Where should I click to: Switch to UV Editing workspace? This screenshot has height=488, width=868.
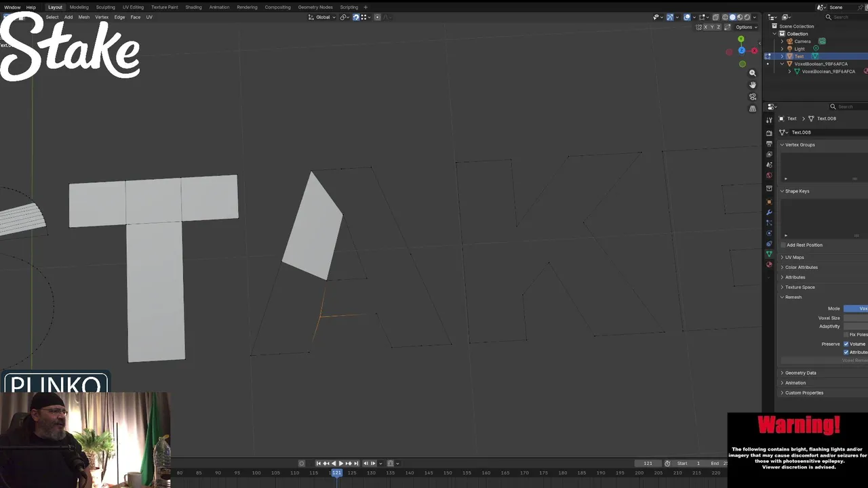(x=133, y=7)
